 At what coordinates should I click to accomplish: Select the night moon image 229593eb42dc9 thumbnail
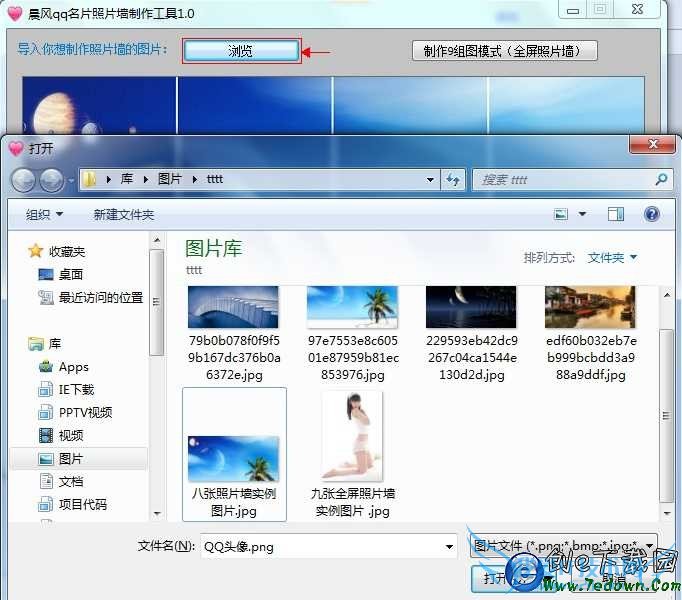[471, 307]
